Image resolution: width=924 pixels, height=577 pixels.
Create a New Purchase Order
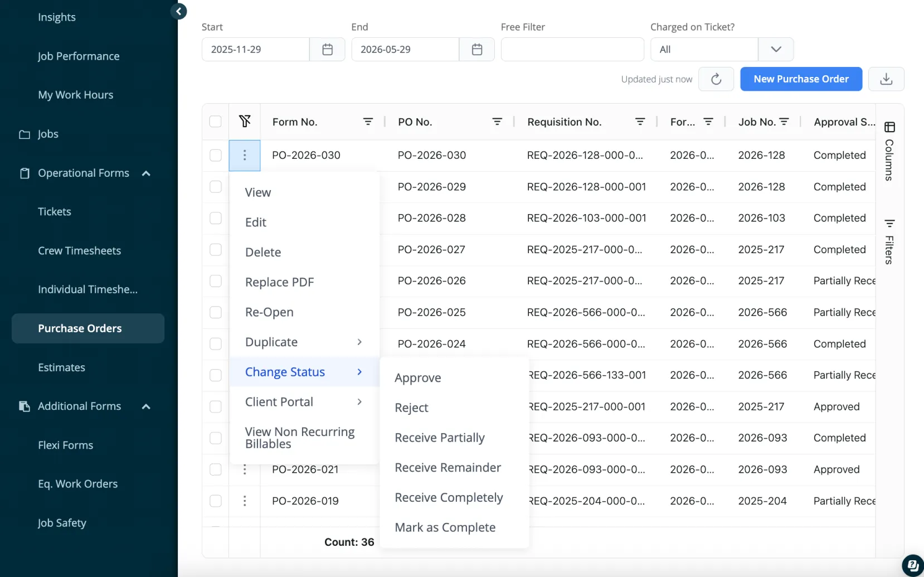click(801, 79)
